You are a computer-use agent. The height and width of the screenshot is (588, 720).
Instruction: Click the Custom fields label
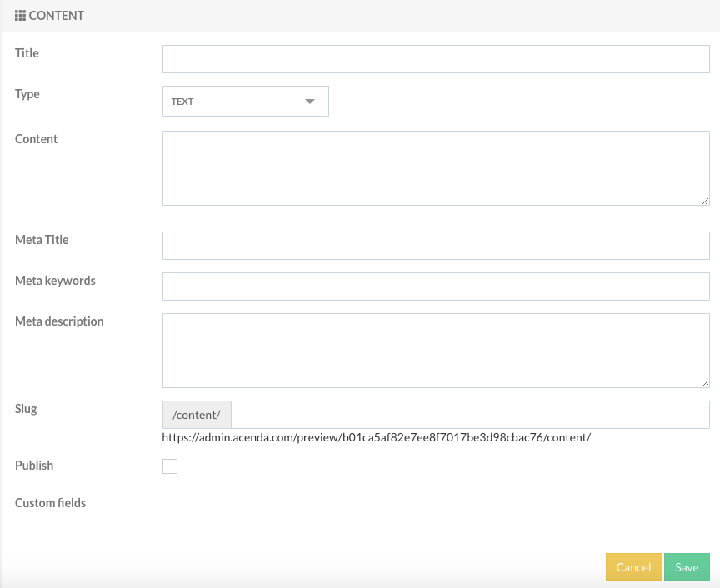[51, 503]
